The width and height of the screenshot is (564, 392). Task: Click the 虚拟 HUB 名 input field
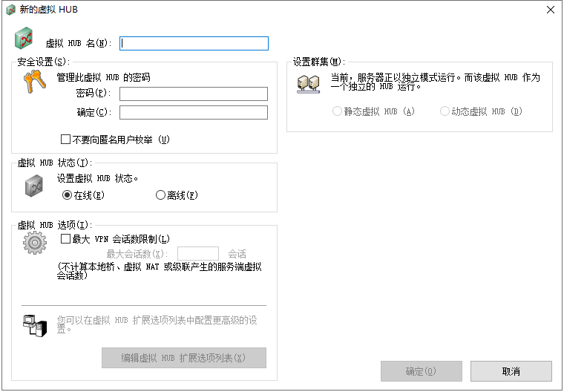(194, 43)
